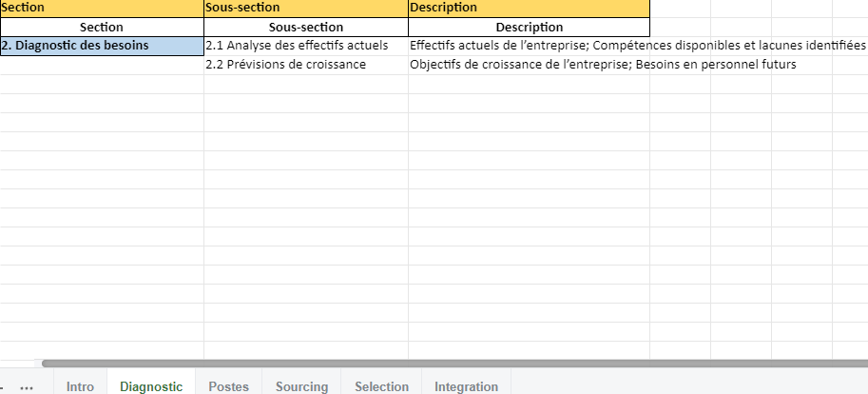Click the white centered 'Description' cell
The height and width of the screenshot is (394, 868).
[x=529, y=28]
